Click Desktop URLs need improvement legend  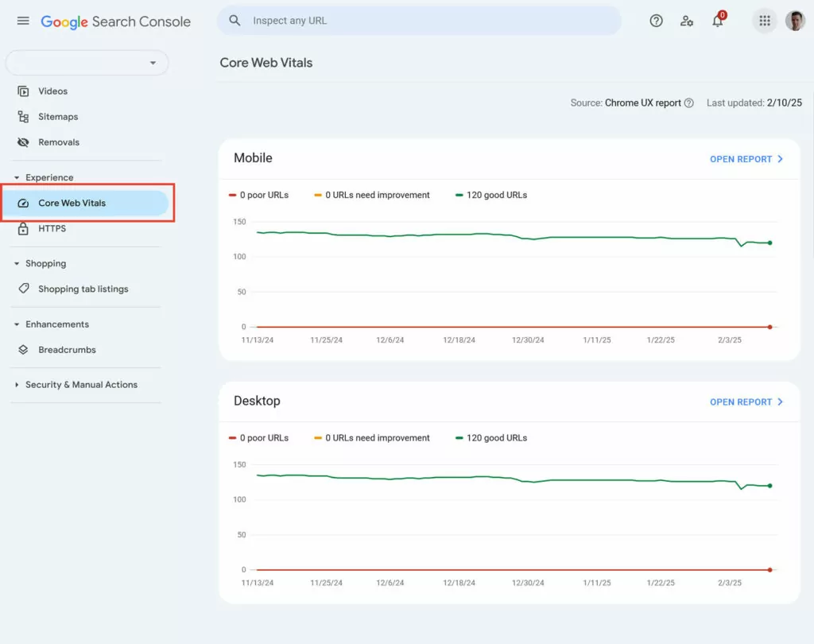[x=372, y=438]
